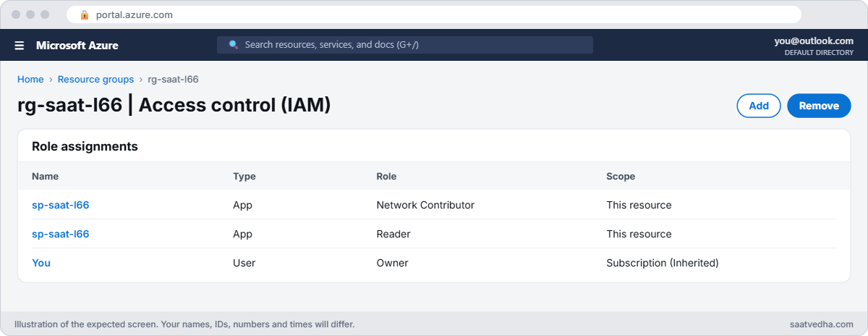
Task: Open the hamburger menu in Azure header
Action: click(x=20, y=45)
